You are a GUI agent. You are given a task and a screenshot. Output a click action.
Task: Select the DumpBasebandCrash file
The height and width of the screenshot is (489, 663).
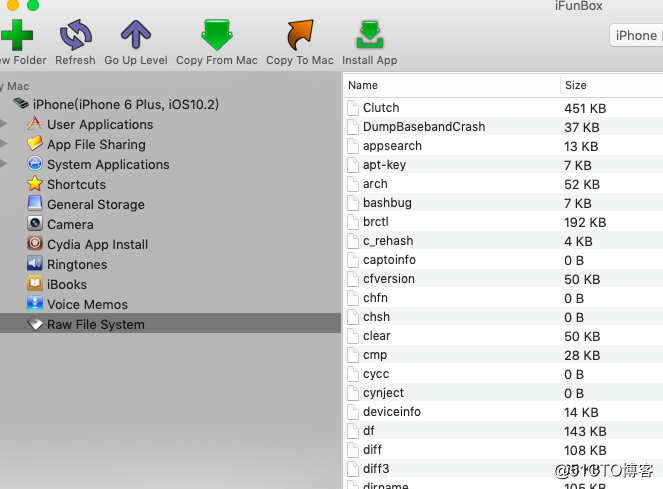point(424,127)
